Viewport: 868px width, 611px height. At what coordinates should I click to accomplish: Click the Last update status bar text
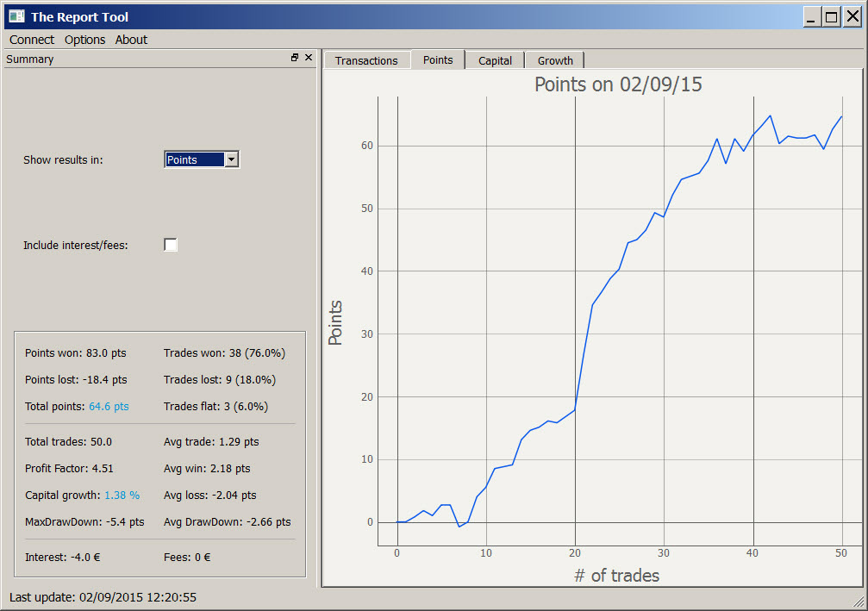pyautogui.click(x=103, y=598)
